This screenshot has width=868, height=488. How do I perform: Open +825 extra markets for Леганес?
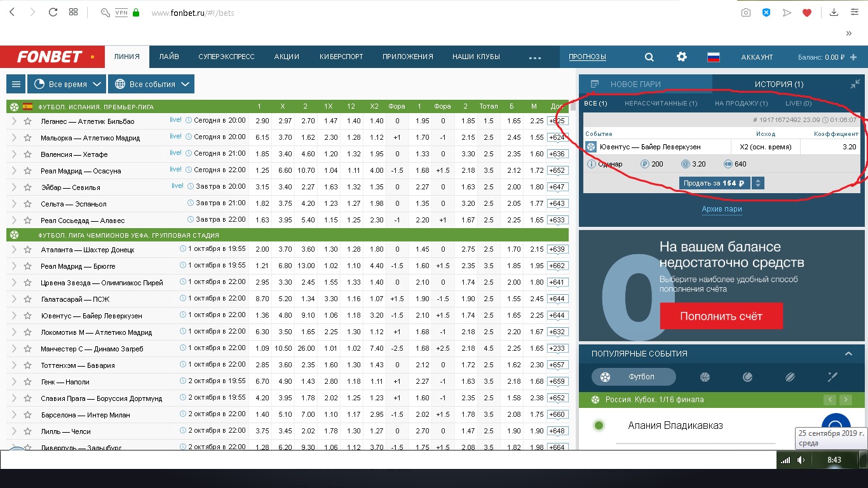click(x=557, y=121)
